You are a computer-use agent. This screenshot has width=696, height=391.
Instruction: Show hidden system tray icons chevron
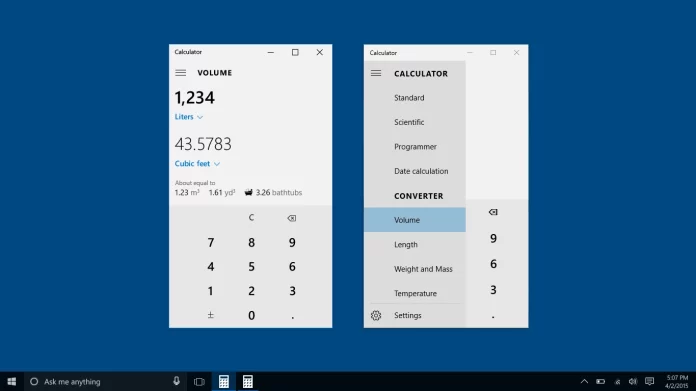[x=584, y=381]
